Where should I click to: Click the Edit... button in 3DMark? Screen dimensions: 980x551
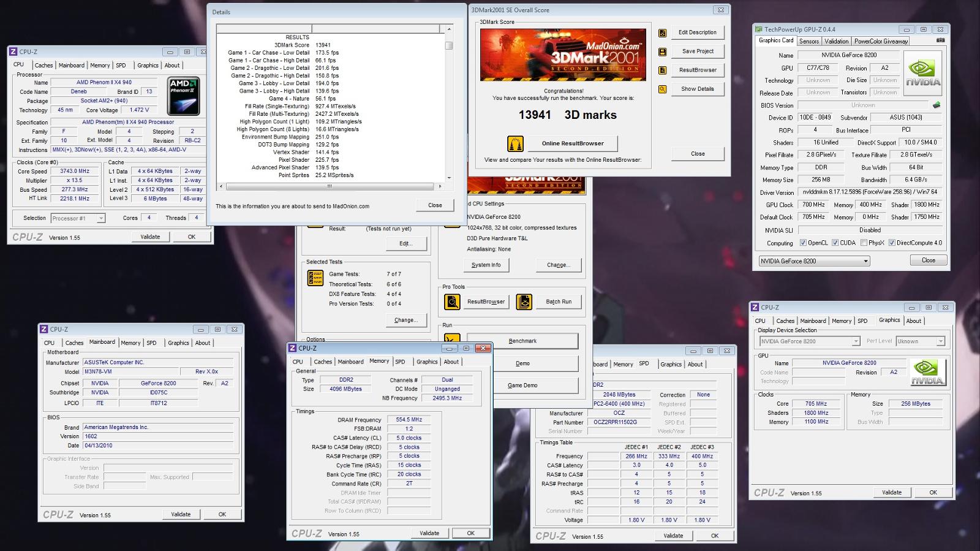click(x=405, y=243)
